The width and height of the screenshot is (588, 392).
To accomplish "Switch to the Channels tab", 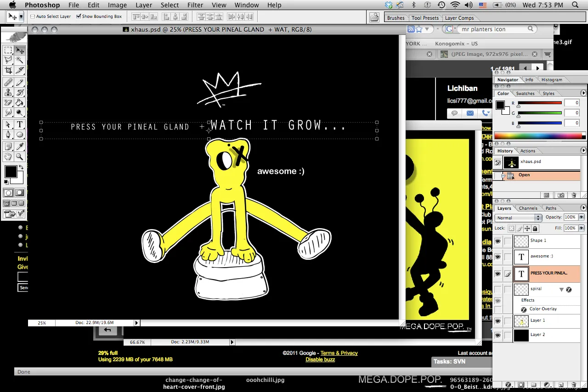I will coord(528,208).
